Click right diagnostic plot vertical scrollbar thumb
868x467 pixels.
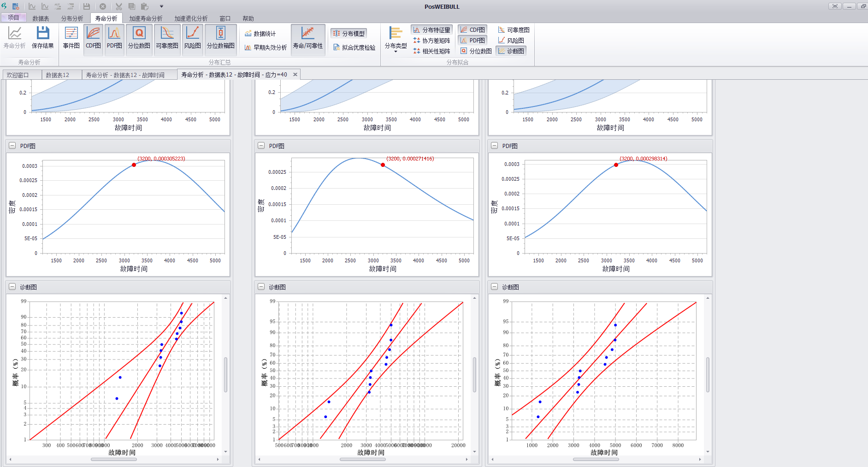[708, 374]
